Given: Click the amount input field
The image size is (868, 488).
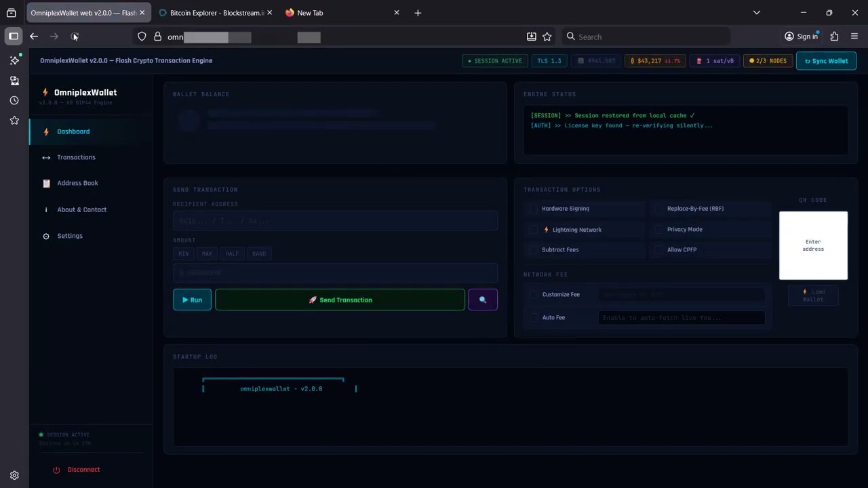Looking at the screenshot, I should [x=335, y=272].
